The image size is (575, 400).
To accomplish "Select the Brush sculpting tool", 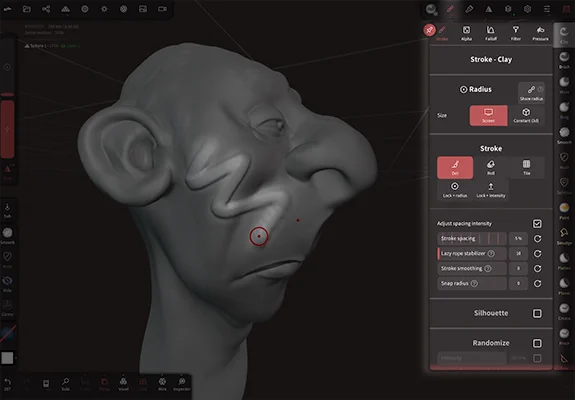I will tap(564, 60).
